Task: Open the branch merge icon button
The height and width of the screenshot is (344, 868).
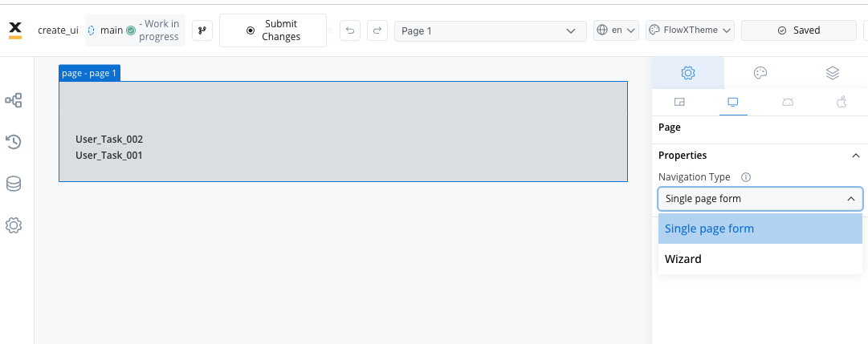Action: pos(202,30)
